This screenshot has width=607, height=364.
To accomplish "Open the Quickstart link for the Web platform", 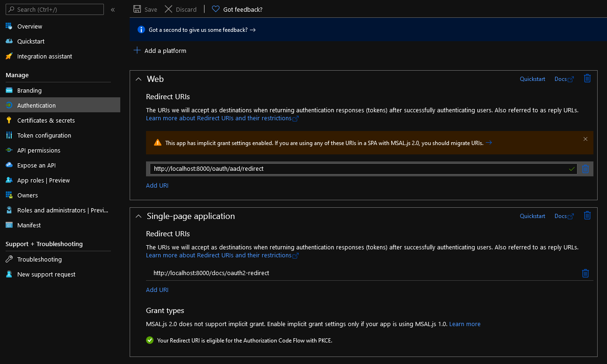I will (x=532, y=79).
